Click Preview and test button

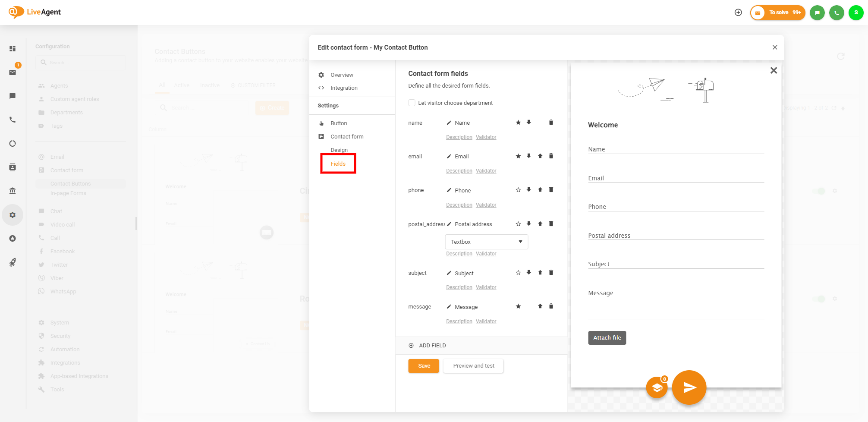(473, 366)
